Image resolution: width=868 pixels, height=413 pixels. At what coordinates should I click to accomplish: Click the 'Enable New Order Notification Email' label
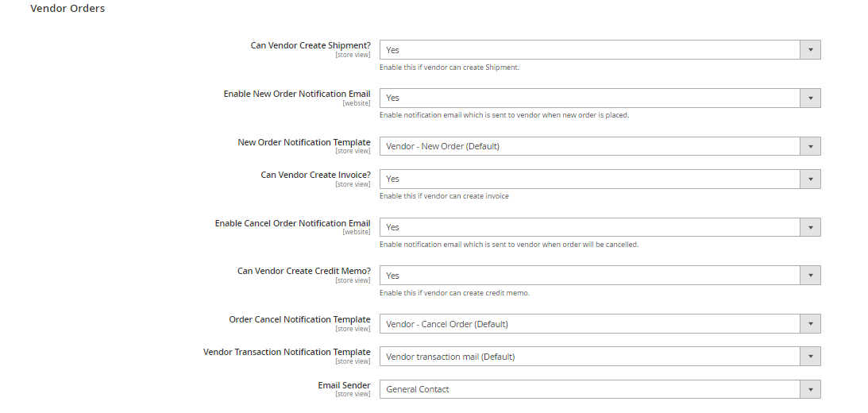tap(297, 94)
